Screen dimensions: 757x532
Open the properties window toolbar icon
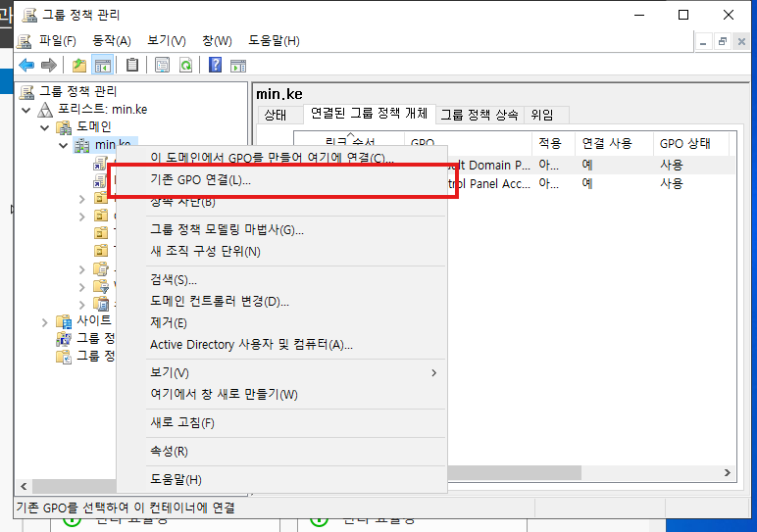coord(162,65)
